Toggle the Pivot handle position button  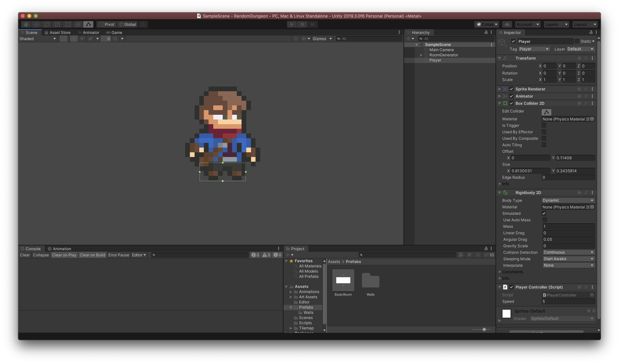click(107, 24)
